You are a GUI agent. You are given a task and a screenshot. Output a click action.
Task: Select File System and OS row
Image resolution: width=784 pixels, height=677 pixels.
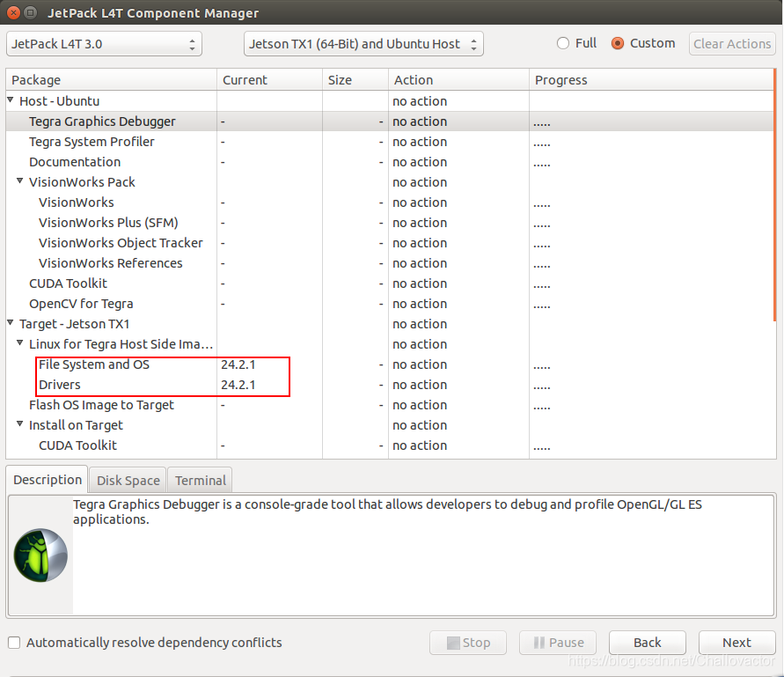(x=390, y=364)
